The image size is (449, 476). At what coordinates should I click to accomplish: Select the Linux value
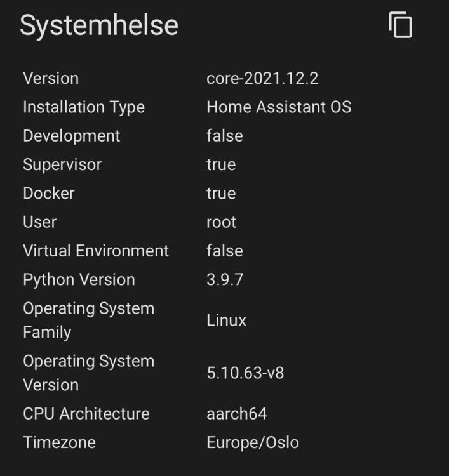226,321
